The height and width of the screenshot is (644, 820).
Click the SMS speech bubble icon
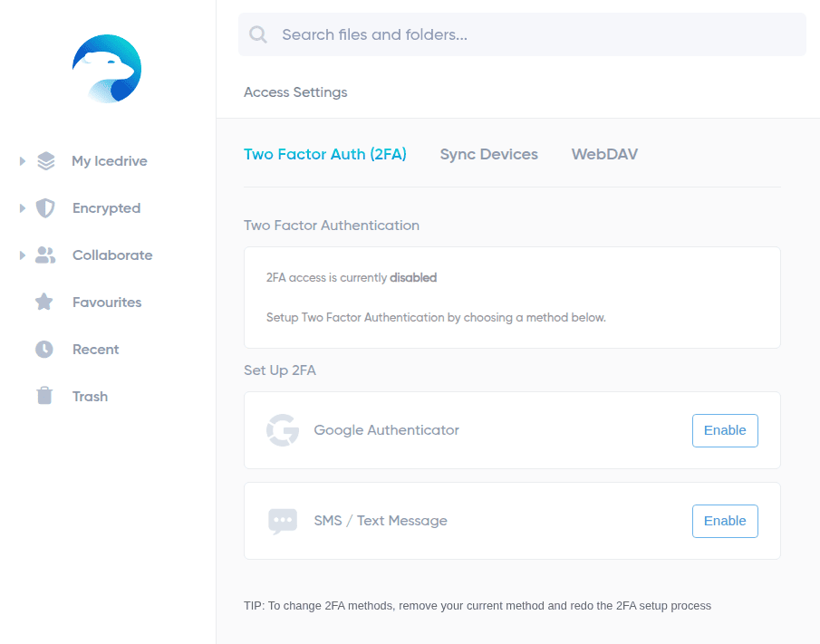coord(283,521)
